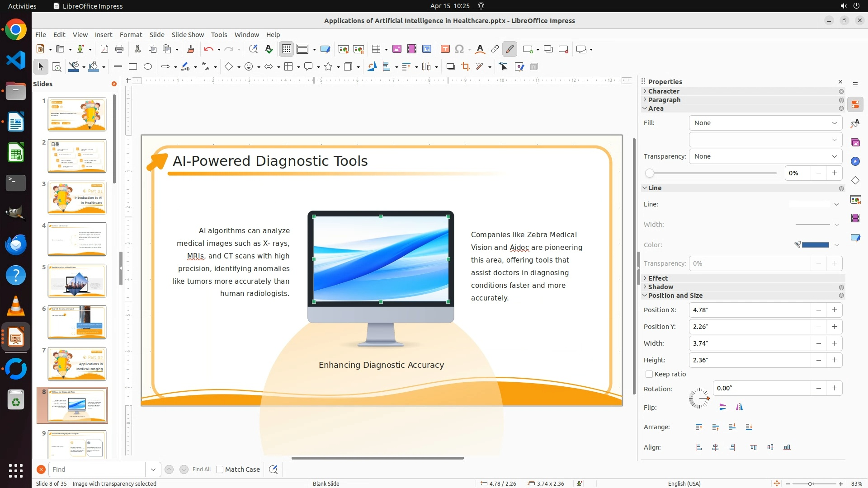Open the Slide Show menu
Image resolution: width=868 pixels, height=488 pixels.
187,34
